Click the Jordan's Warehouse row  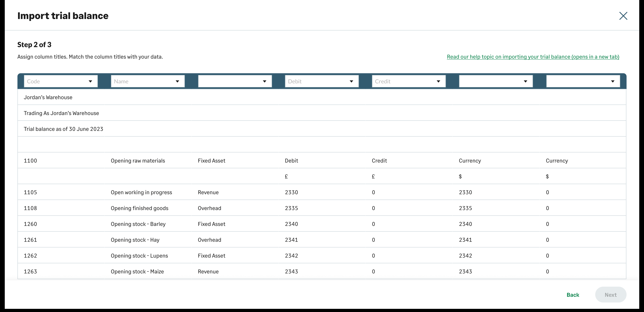point(48,97)
